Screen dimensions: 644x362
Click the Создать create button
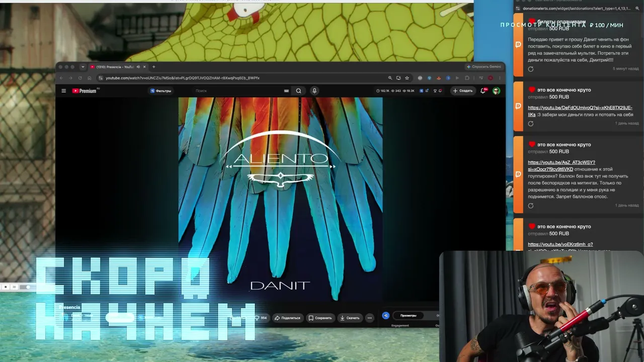tap(463, 91)
